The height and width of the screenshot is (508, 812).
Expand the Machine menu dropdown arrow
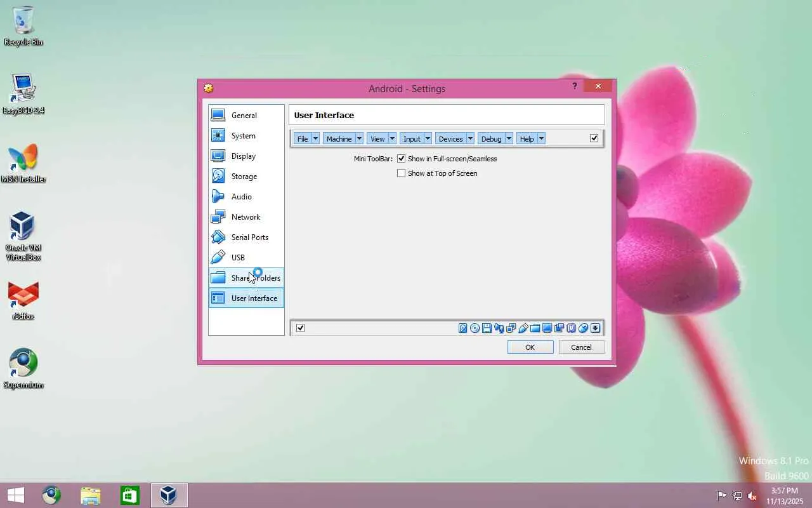(359, 139)
